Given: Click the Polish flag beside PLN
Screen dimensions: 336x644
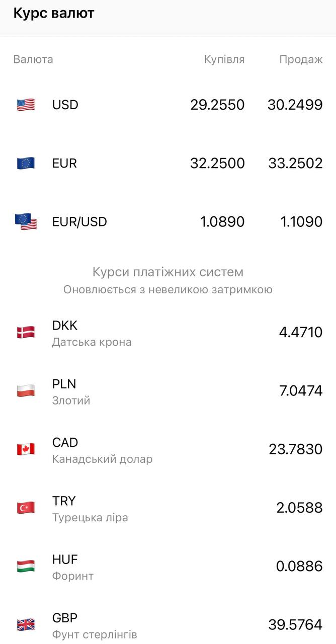Looking at the screenshot, I should click(x=26, y=391).
